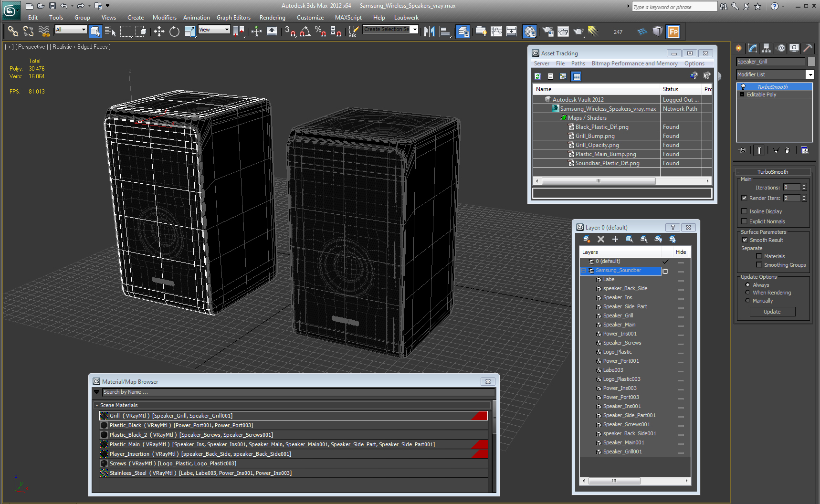Click Realistic + Edged Faces viewport label

[80, 47]
